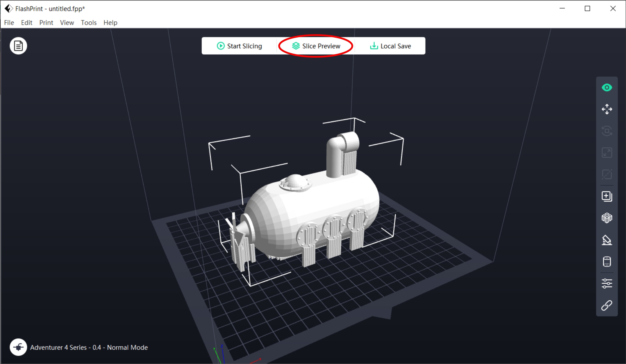The height and width of the screenshot is (364, 626).
Task: Open the Supports editing tool
Action: pyautogui.click(x=607, y=240)
